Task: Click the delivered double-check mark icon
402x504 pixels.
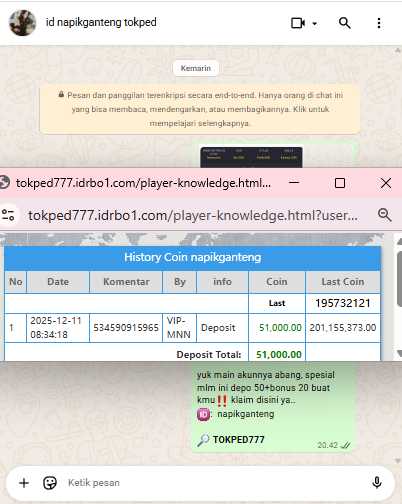Action: click(x=345, y=445)
